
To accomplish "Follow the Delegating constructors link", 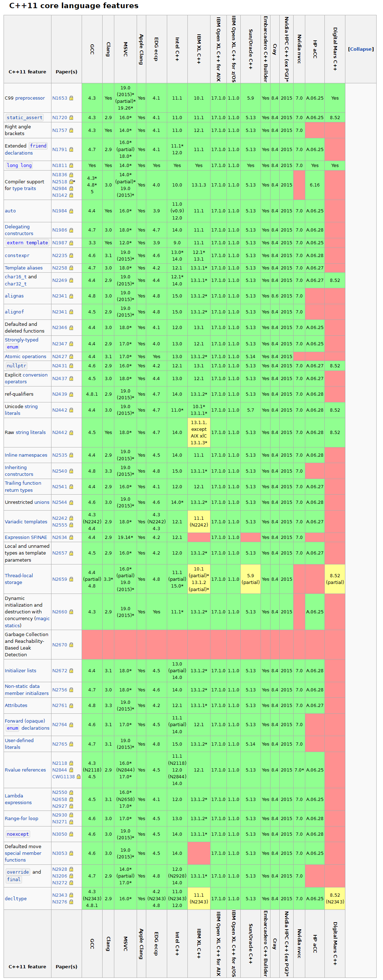I will coord(19,230).
